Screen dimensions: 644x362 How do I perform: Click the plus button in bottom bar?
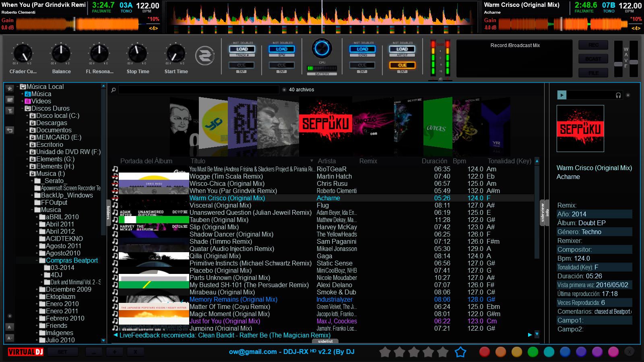click(x=114, y=352)
